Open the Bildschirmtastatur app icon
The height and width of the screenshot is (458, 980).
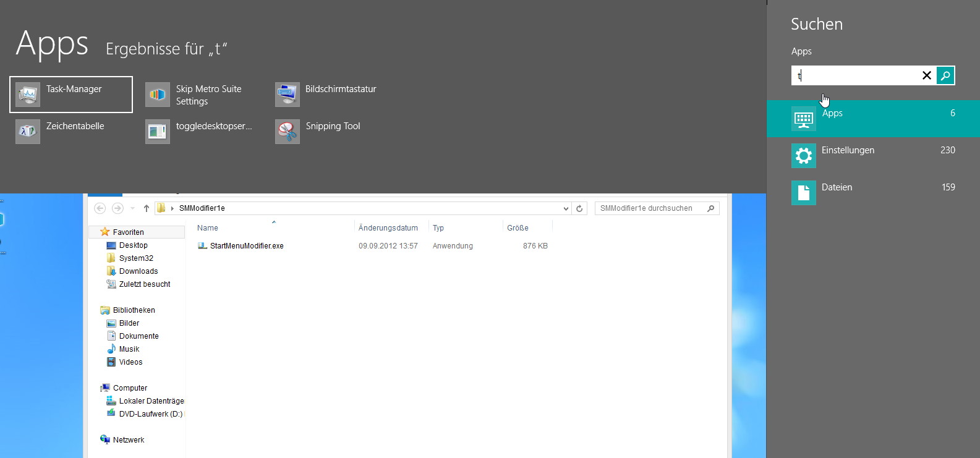[288, 95]
